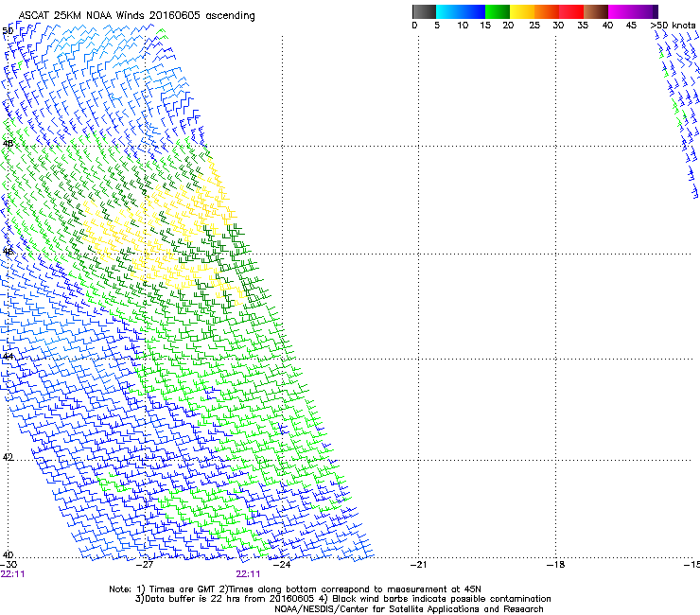Click the note '3)Data buffer is 22 hrs from 20160605'
The height and width of the screenshot is (615, 700).
pyautogui.click(x=226, y=599)
